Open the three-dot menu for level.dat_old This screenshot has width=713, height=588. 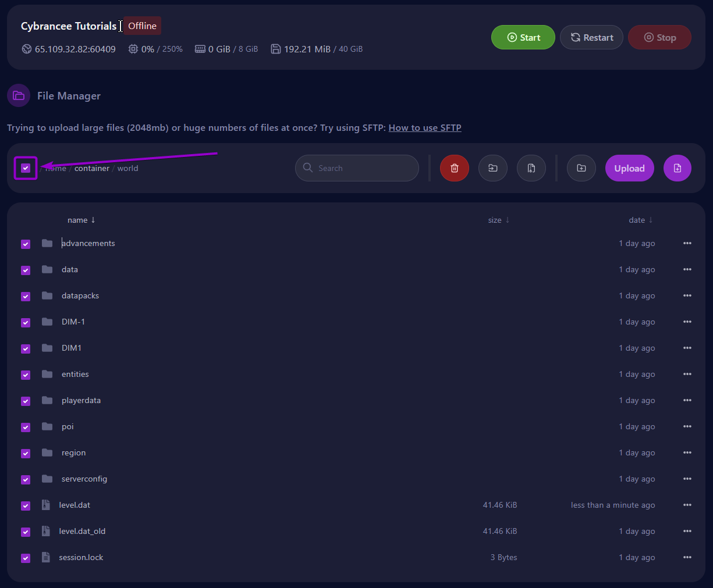(x=687, y=531)
